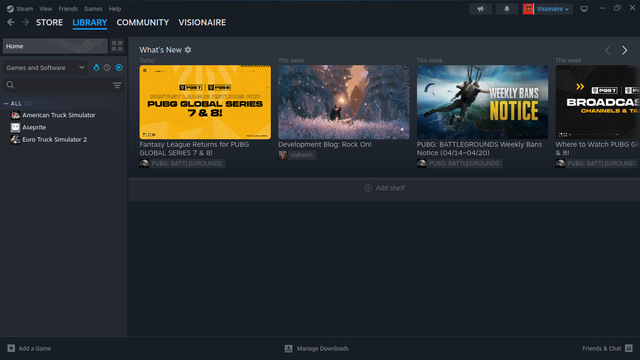Select the LIBRARY tab
Viewport: 640px width, 360px height.
pyautogui.click(x=90, y=22)
